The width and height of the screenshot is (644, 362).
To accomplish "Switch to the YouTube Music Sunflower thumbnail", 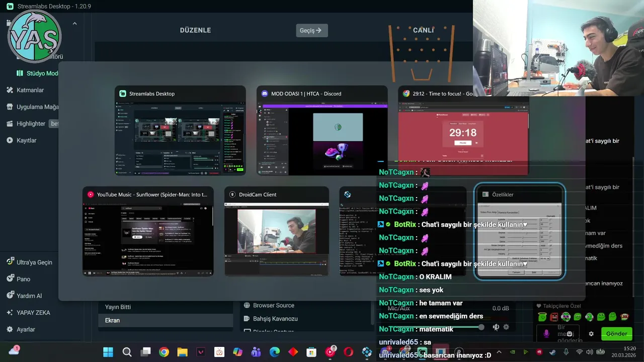I will [148, 231].
